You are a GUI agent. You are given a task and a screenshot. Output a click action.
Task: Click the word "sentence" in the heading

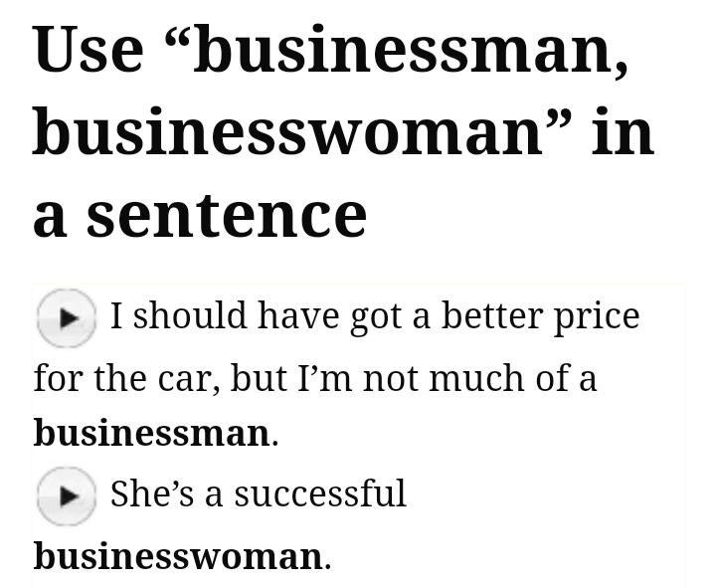(x=227, y=213)
